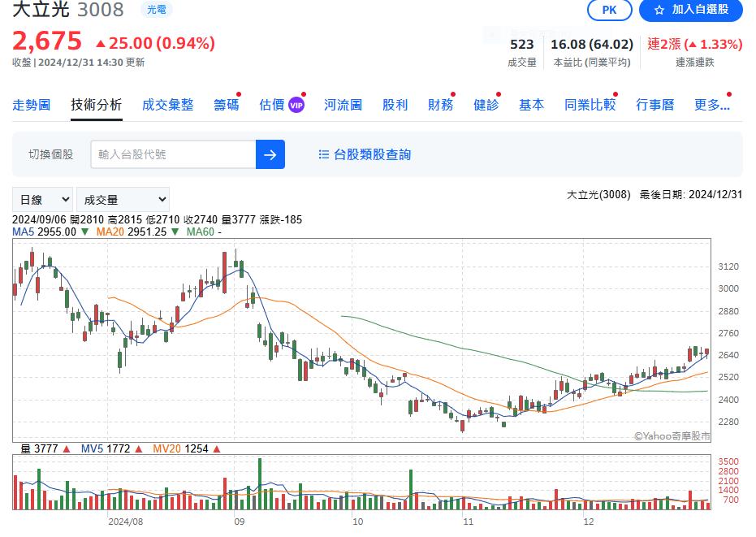Open the 同業比較 tab
The image size is (756, 537).
590,105
